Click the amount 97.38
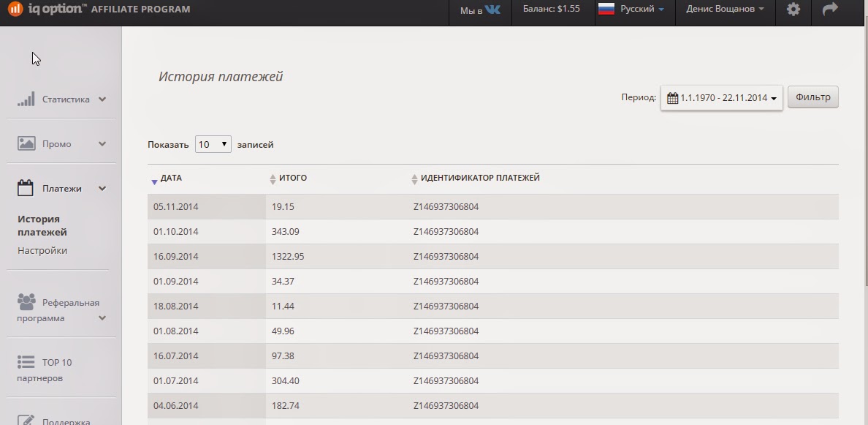 click(283, 356)
